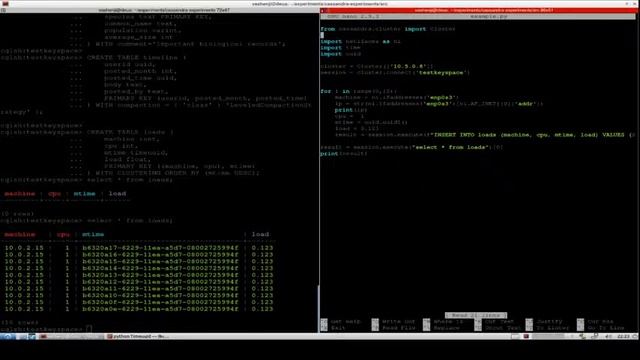This screenshot has width=640, height=360.
Task: Focus the left terminal pane title bar
Action: coord(159,10)
